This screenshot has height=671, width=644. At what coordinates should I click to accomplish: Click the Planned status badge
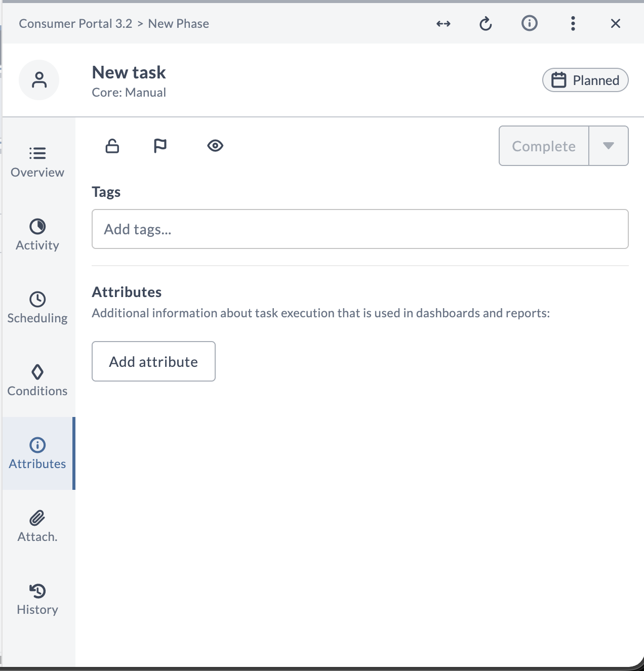(585, 80)
